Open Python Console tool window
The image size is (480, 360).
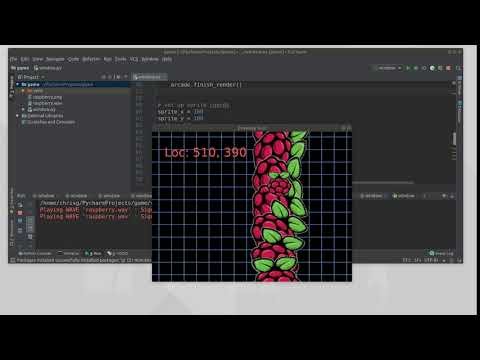[35, 254]
